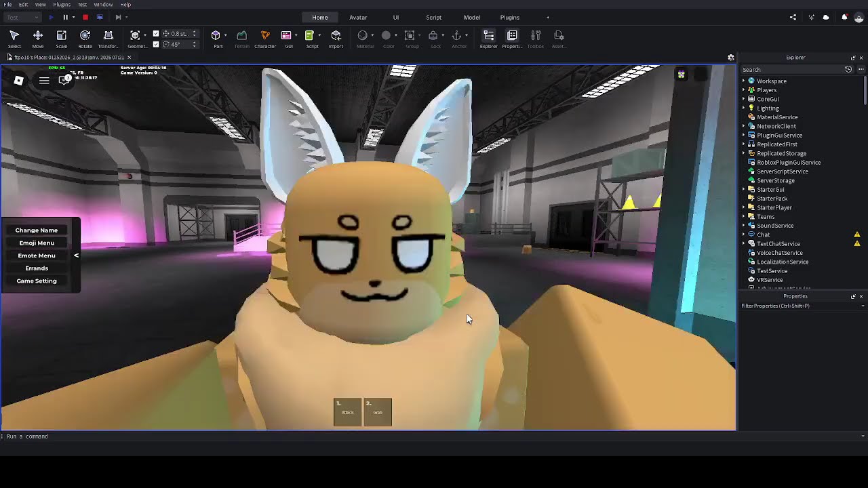The image size is (868, 488).
Task: Open the Emote Menu
Action: click(37, 256)
